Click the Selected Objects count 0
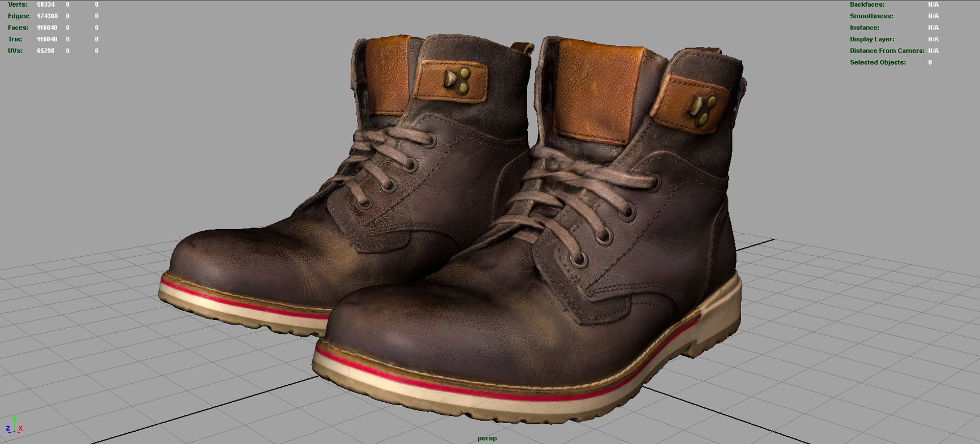The image size is (980, 444). pos(930,63)
